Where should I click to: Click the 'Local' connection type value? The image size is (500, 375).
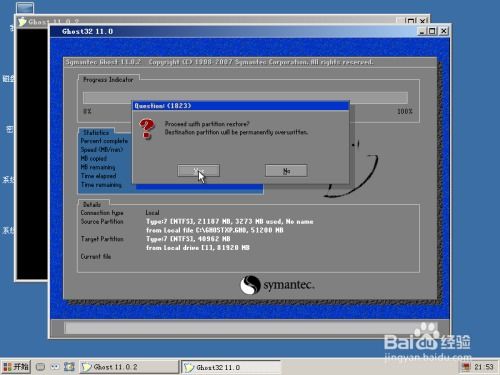coord(152,213)
